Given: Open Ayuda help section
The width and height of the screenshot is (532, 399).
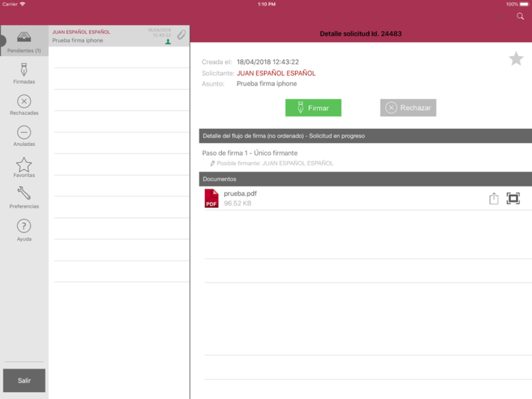Looking at the screenshot, I should [24, 230].
